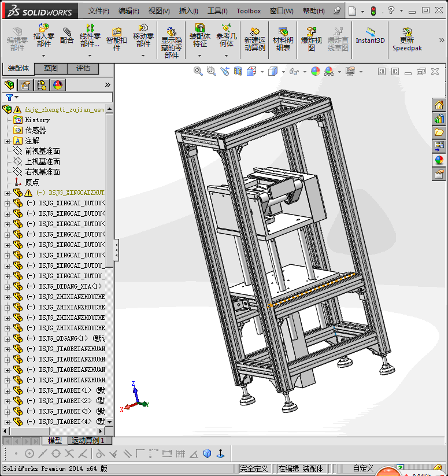Click the Update Speedpak (更新) button
The image size is (448, 476).
click(x=407, y=39)
